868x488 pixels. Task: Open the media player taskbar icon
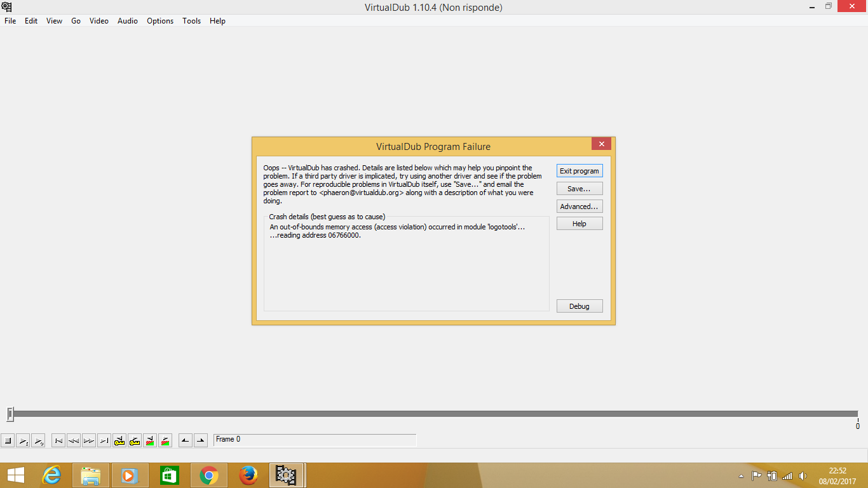(129, 475)
